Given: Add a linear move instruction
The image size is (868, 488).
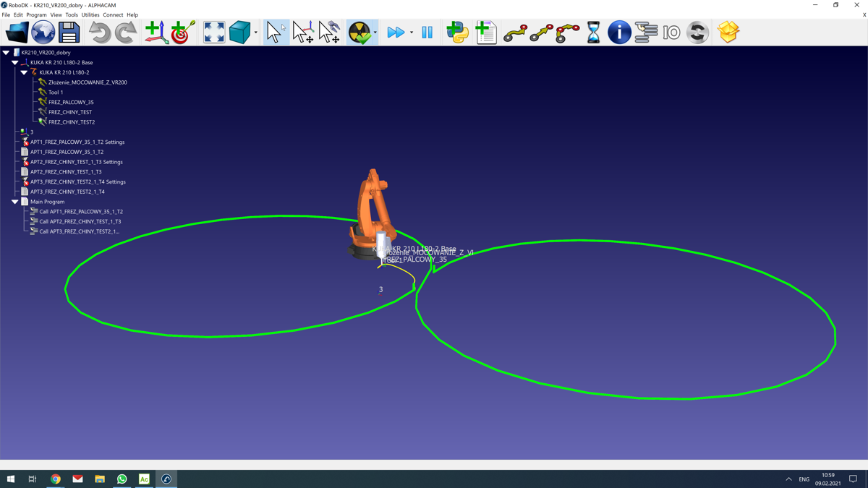Looking at the screenshot, I should 541,33.
